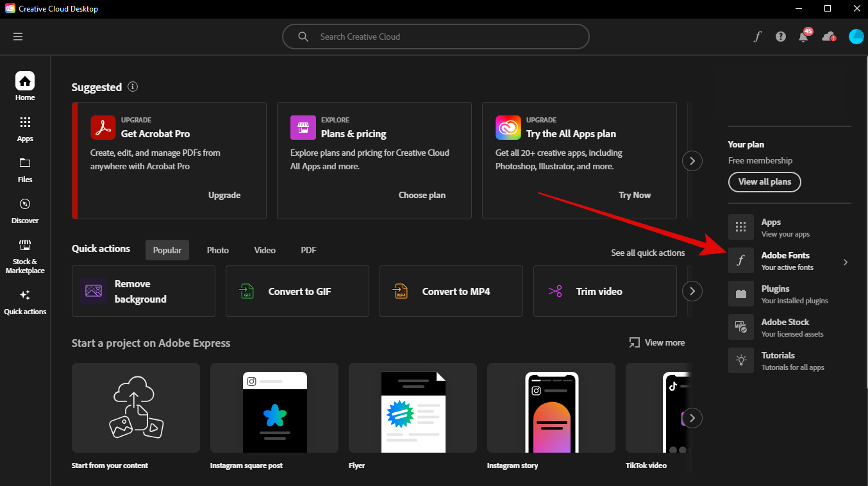Click Choose plan button
868x486 pixels.
tap(422, 195)
